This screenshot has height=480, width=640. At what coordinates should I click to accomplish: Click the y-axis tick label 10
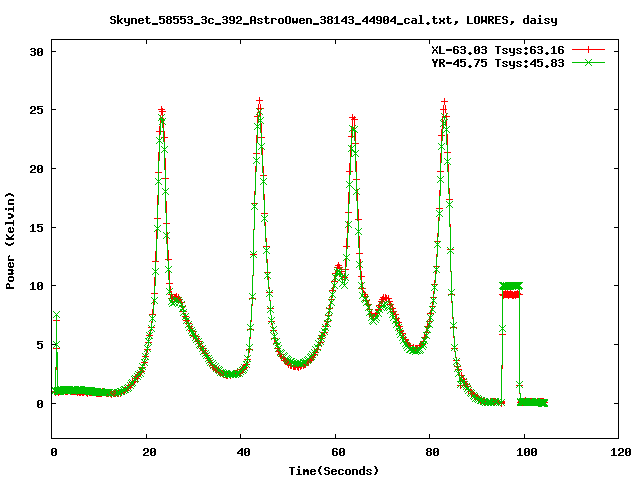tap(37, 286)
